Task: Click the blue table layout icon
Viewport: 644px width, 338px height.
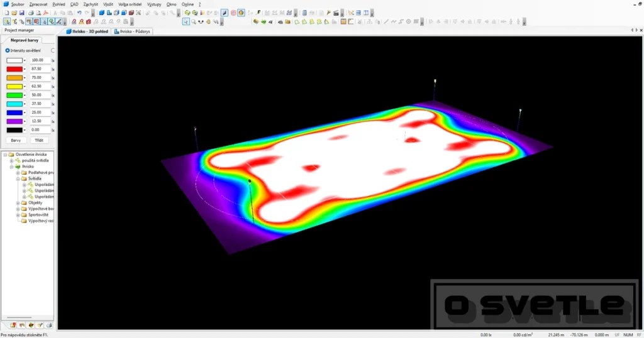Action: (358, 13)
